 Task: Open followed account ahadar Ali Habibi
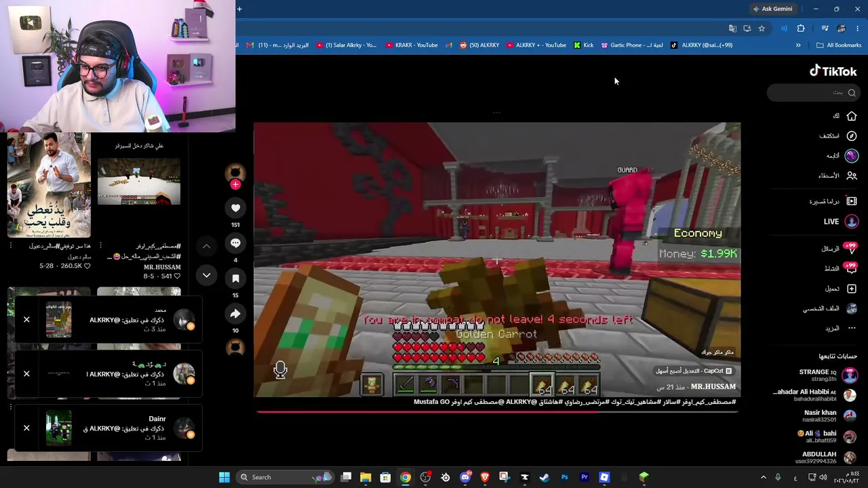(815, 395)
